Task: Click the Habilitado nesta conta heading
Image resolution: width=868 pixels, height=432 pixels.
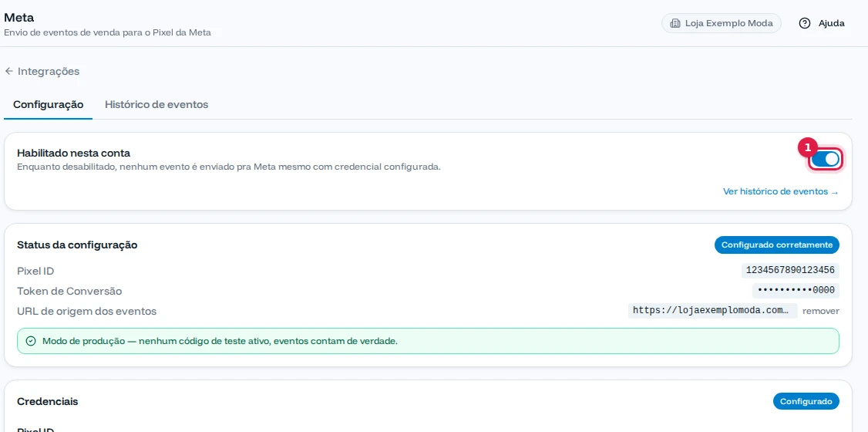Action: [x=74, y=154]
